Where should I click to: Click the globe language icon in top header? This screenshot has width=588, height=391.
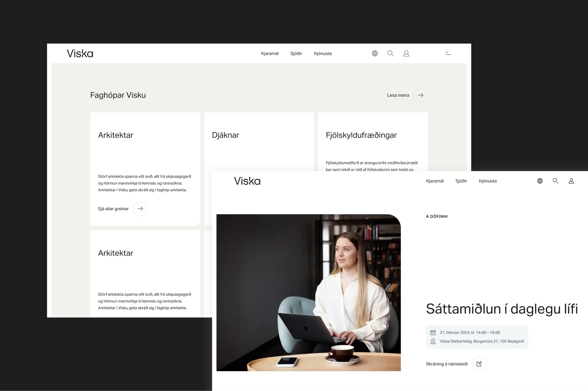click(375, 53)
